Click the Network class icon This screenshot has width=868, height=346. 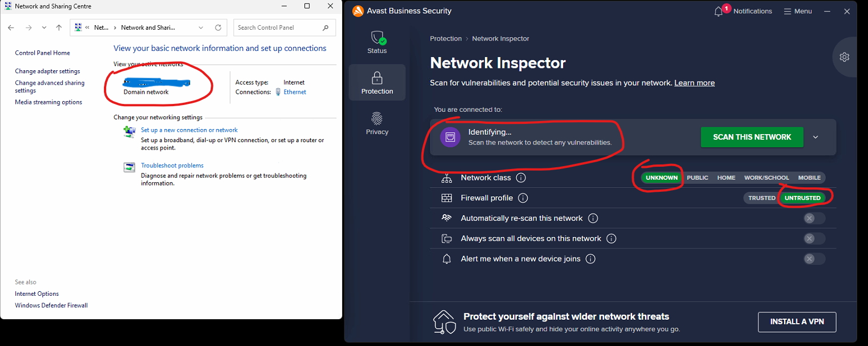pyautogui.click(x=447, y=178)
